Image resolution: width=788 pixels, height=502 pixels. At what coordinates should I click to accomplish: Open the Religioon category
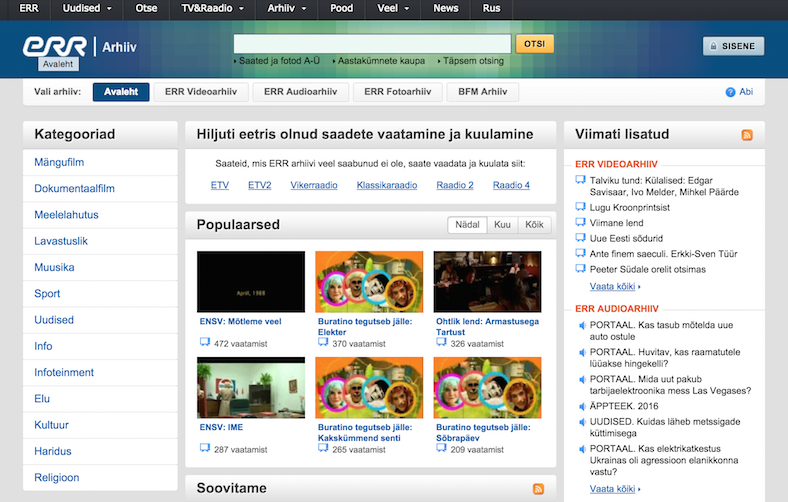pos(57,477)
